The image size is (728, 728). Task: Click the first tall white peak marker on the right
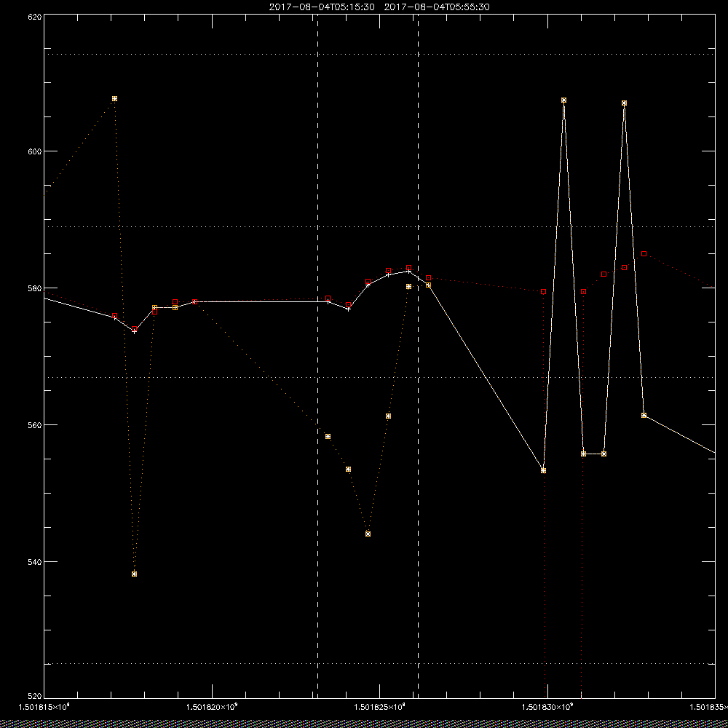click(x=563, y=100)
